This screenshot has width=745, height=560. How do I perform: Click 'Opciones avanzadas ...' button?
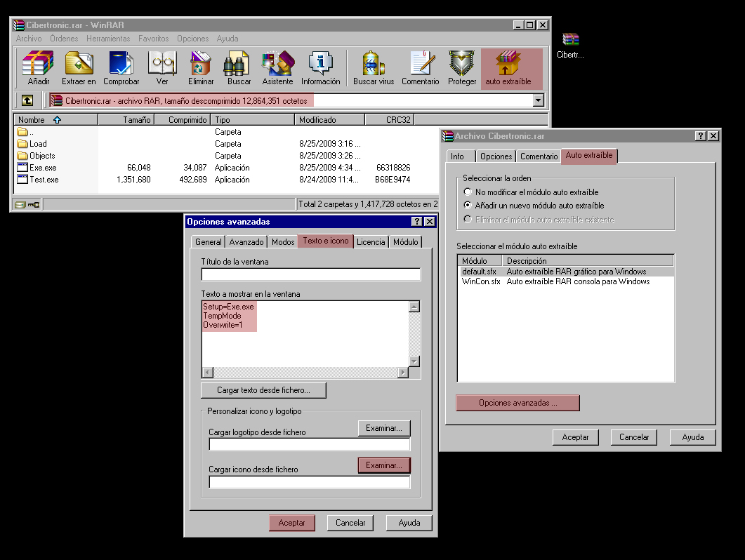[x=518, y=403]
